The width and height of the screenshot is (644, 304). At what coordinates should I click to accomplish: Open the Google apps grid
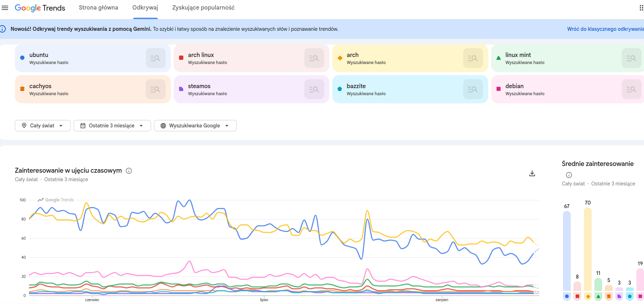(641, 8)
